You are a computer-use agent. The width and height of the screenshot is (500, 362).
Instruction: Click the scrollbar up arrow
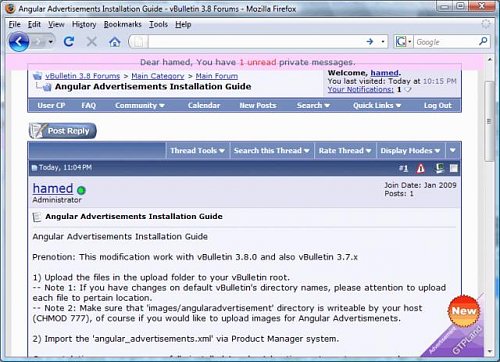tap(489, 60)
